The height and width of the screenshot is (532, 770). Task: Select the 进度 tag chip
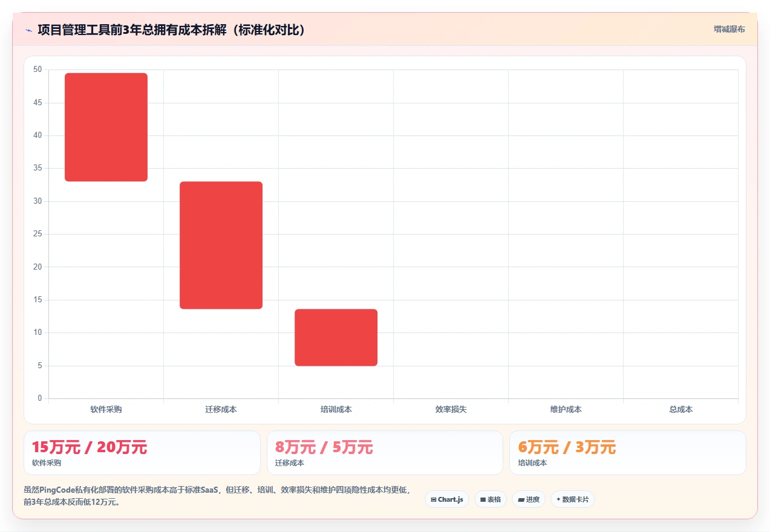coord(529,499)
